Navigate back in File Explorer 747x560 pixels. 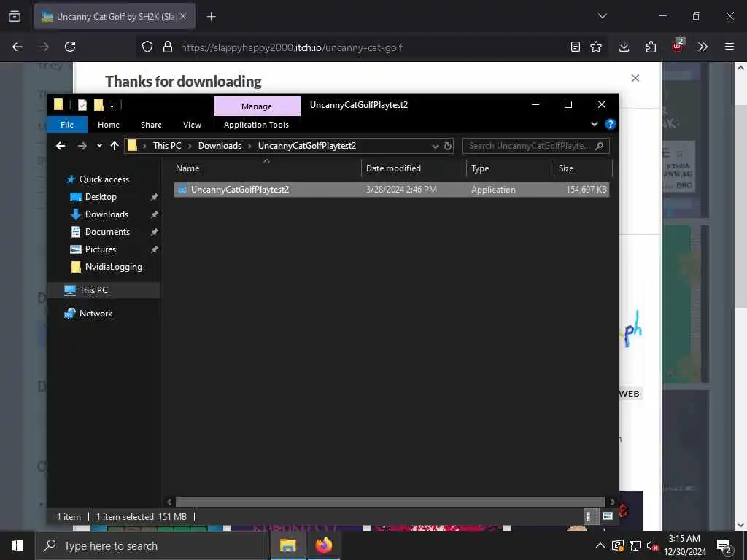[x=61, y=146]
